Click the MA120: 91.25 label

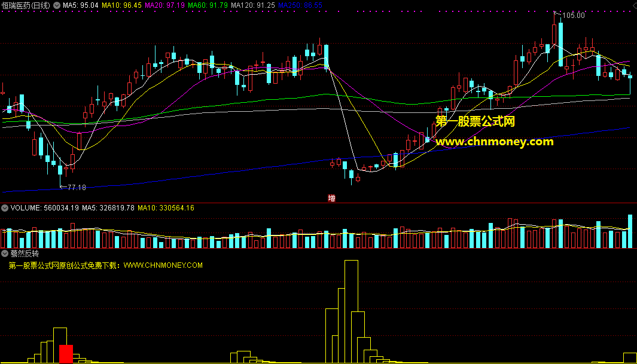click(x=252, y=5)
